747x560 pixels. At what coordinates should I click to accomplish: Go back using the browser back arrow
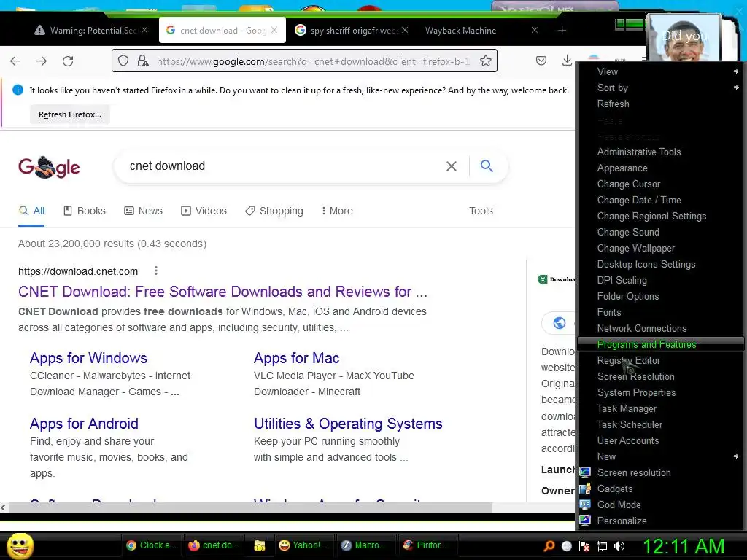15,61
